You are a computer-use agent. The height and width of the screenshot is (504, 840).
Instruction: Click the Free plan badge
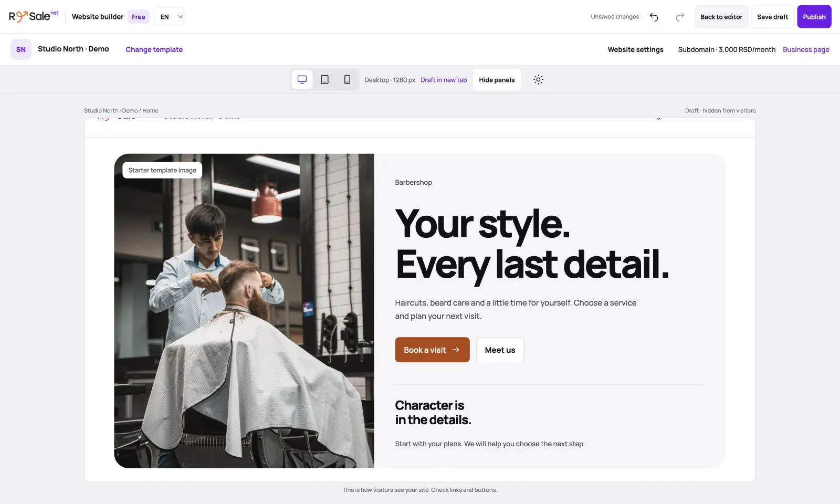click(139, 17)
